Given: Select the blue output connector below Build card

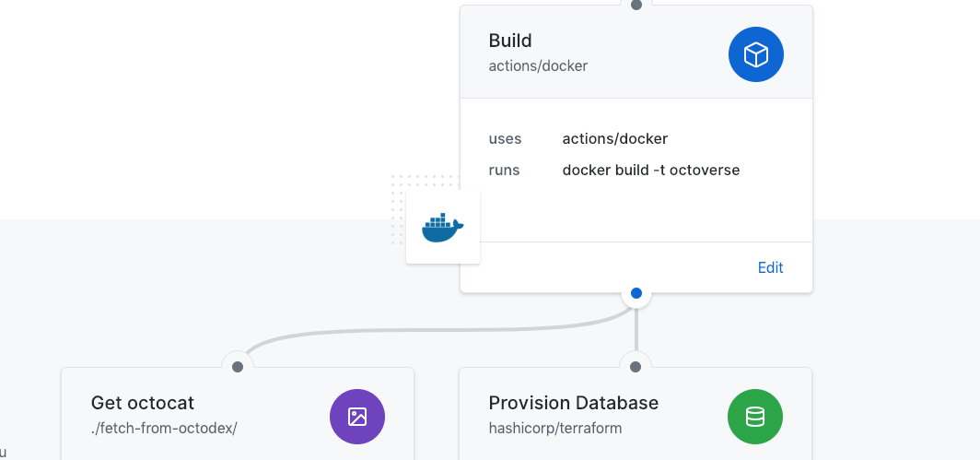Looking at the screenshot, I should [636, 294].
